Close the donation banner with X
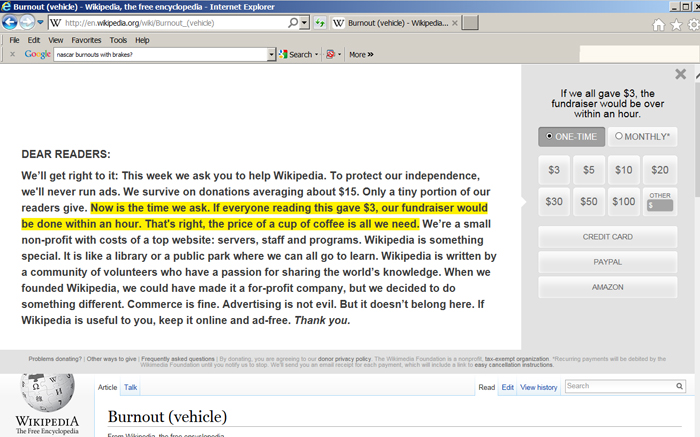Screen dimensions: 700x437 680,74
